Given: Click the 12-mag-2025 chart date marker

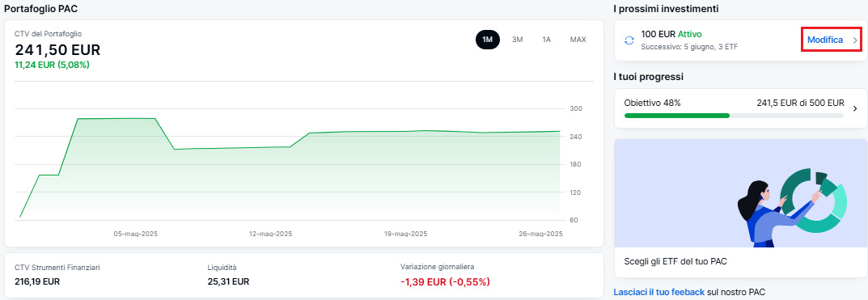Looking at the screenshot, I should [271, 235].
